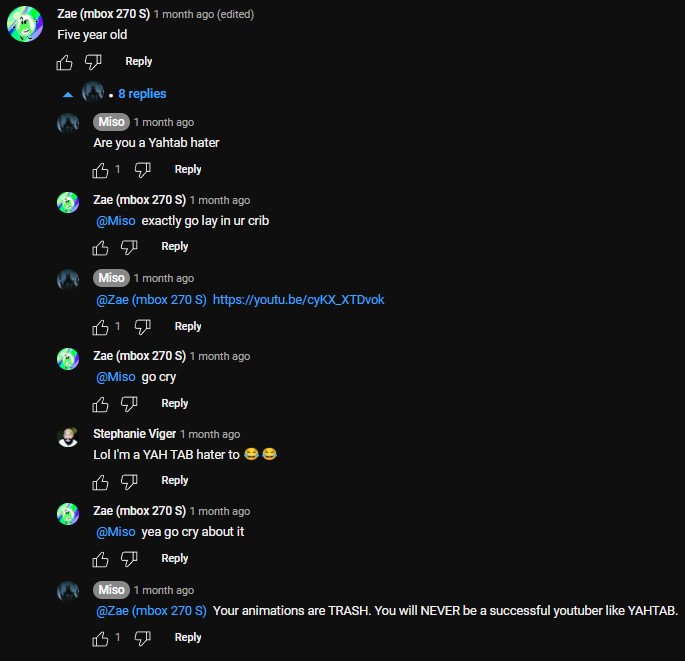Image resolution: width=685 pixels, height=661 pixels.
Task: Dislike the 'exactly go lay in ur crib' reply
Action: (129, 248)
